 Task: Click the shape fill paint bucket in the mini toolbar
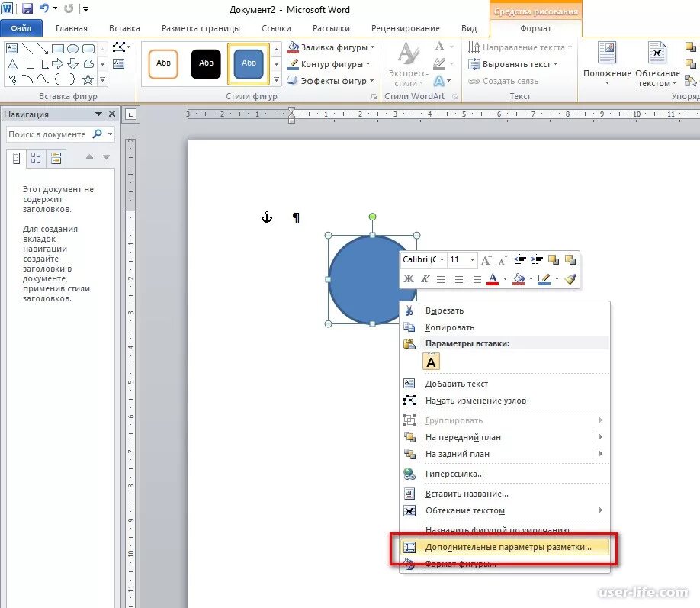(519, 279)
